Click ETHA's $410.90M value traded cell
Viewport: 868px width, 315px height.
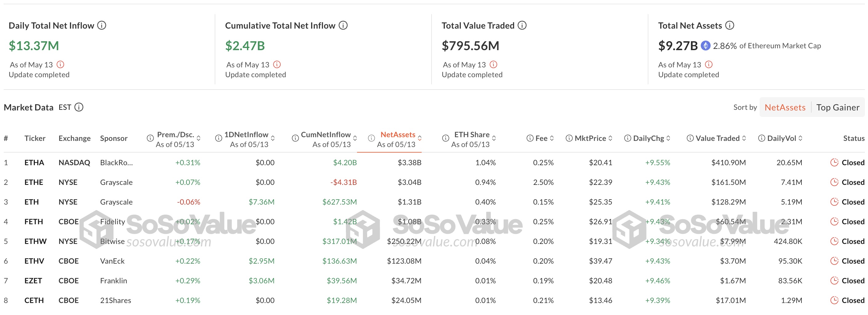click(728, 162)
